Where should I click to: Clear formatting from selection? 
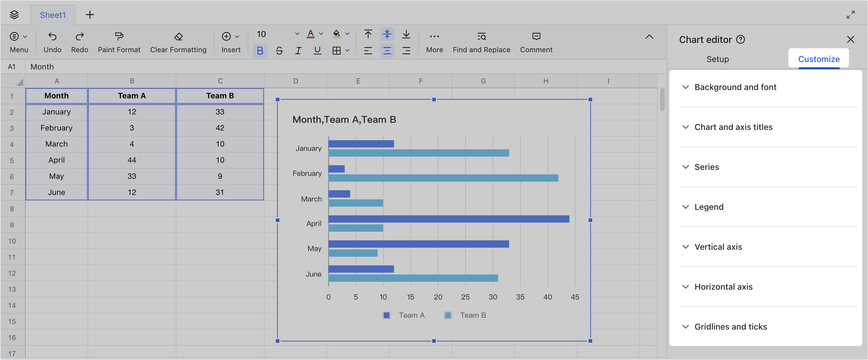tap(178, 42)
